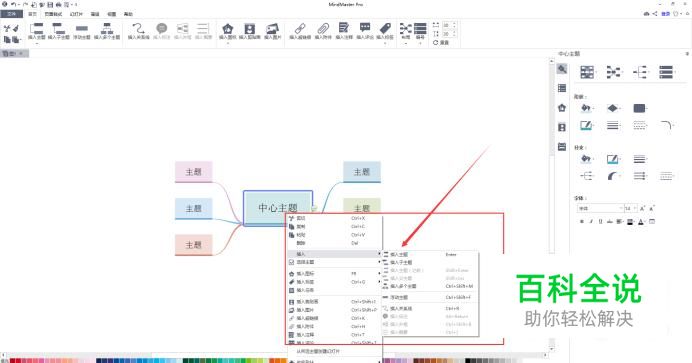Screen dimensions: 692x363
Task: Open the outline list tab in side panel
Action: click(562, 88)
